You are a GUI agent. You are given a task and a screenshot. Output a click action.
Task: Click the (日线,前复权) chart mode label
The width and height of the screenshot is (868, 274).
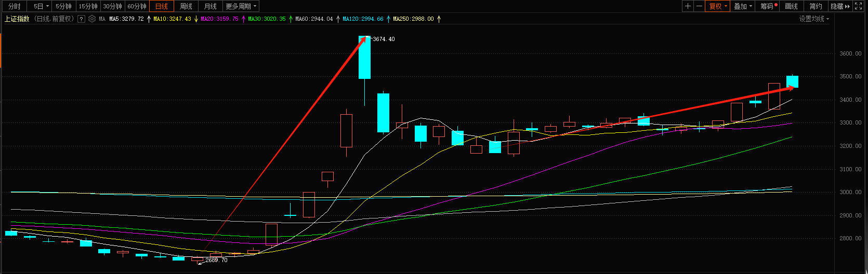pyautogui.click(x=55, y=19)
